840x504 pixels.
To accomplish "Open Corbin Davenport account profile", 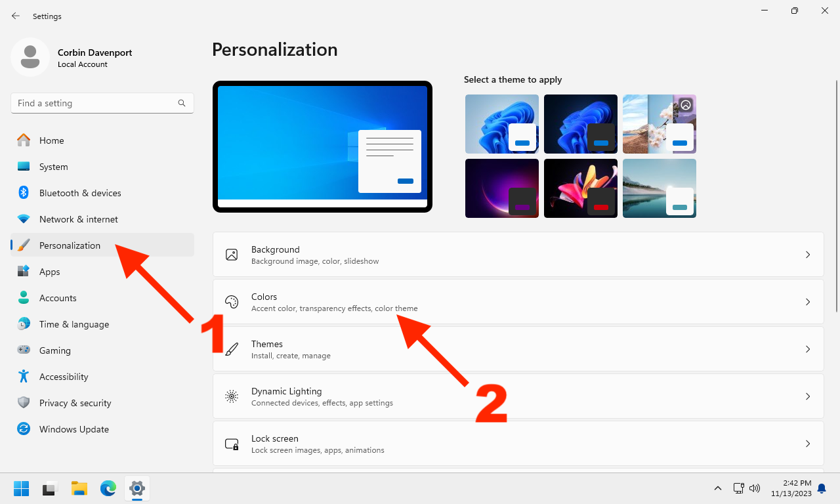I will 30,57.
